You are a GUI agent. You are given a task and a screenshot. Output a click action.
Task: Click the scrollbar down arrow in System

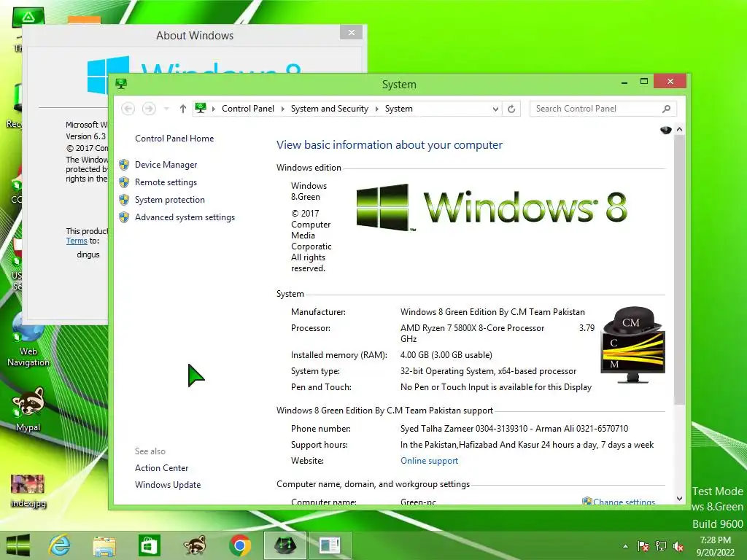pos(679,499)
